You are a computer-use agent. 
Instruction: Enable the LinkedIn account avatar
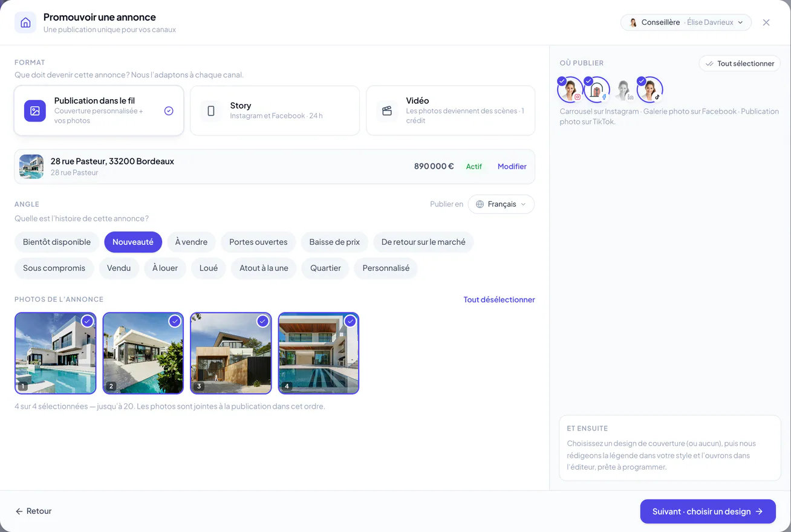pyautogui.click(x=623, y=90)
